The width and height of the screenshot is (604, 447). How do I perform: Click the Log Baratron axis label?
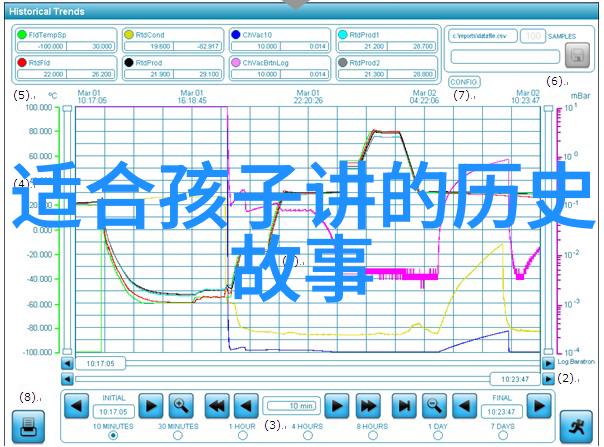coord(576,361)
